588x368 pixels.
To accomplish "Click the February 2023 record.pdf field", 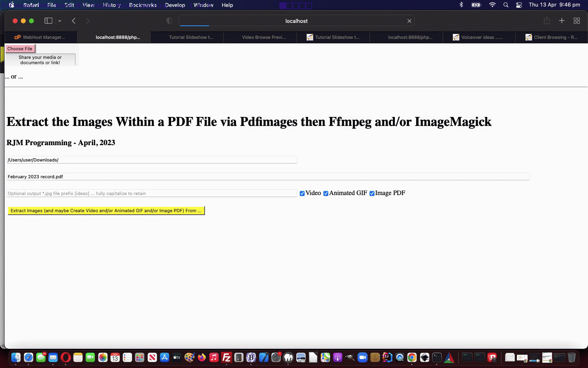I will (268, 177).
